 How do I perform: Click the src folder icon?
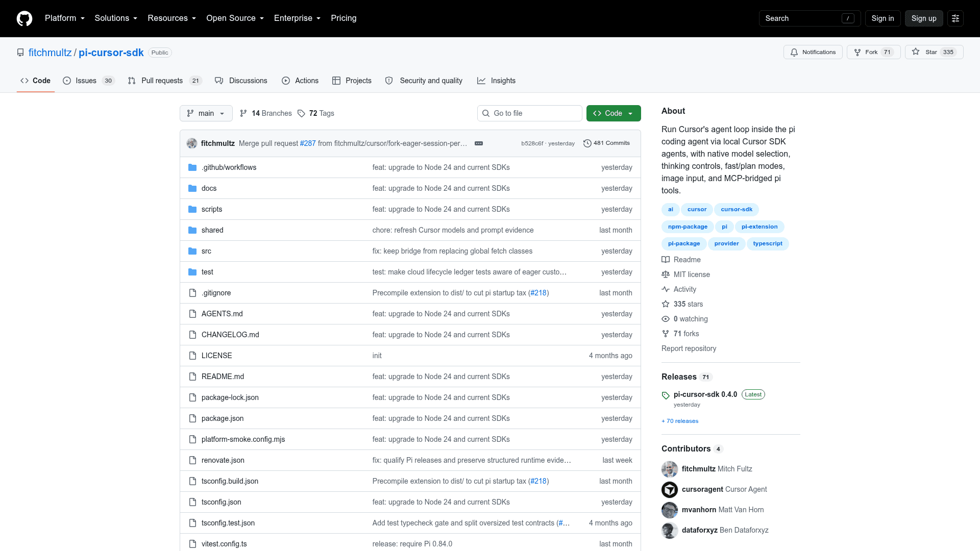(x=192, y=251)
